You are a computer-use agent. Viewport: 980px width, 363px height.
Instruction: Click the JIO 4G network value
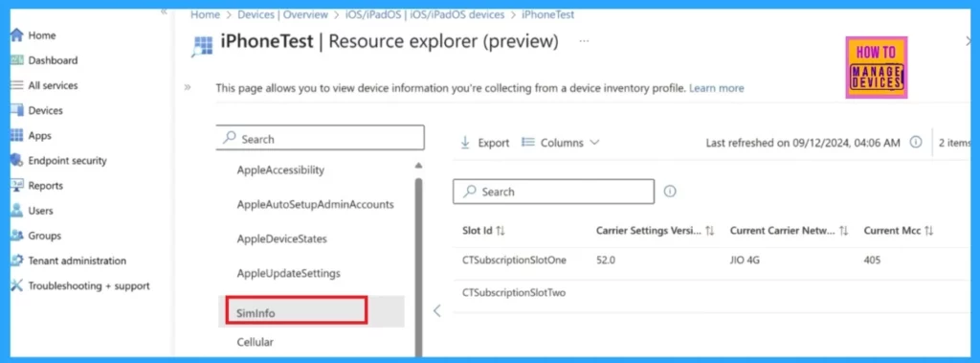745,261
